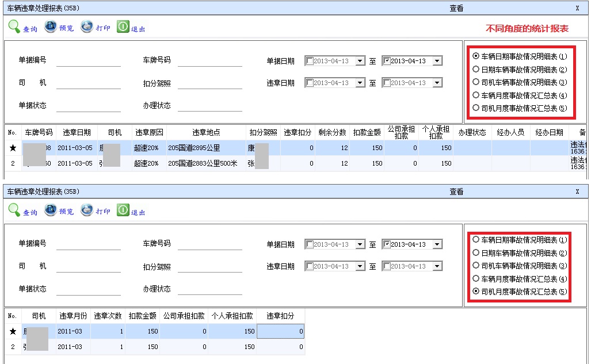Open 违章日期 end date dropdown in upper window

437,83
